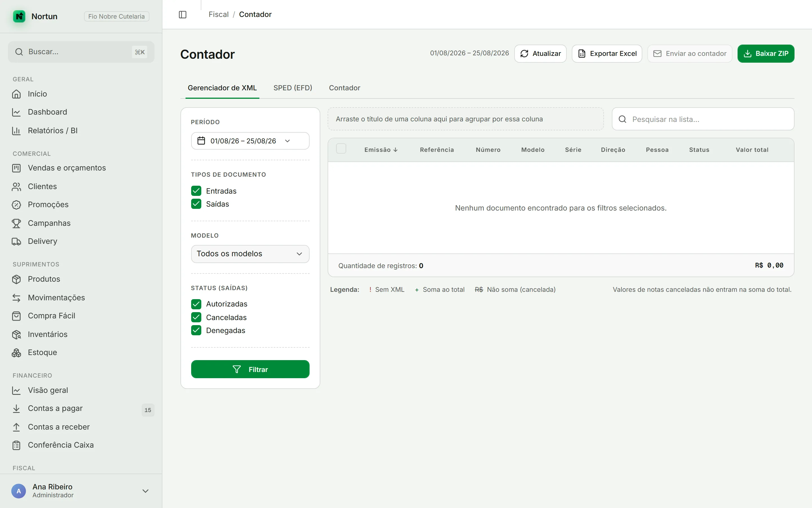
Task: Click the Conferência Caixa clipboard icon
Action: [x=16, y=445]
